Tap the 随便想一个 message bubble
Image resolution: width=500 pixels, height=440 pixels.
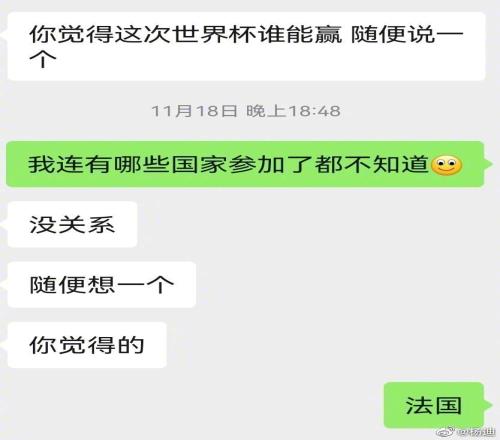point(102,284)
